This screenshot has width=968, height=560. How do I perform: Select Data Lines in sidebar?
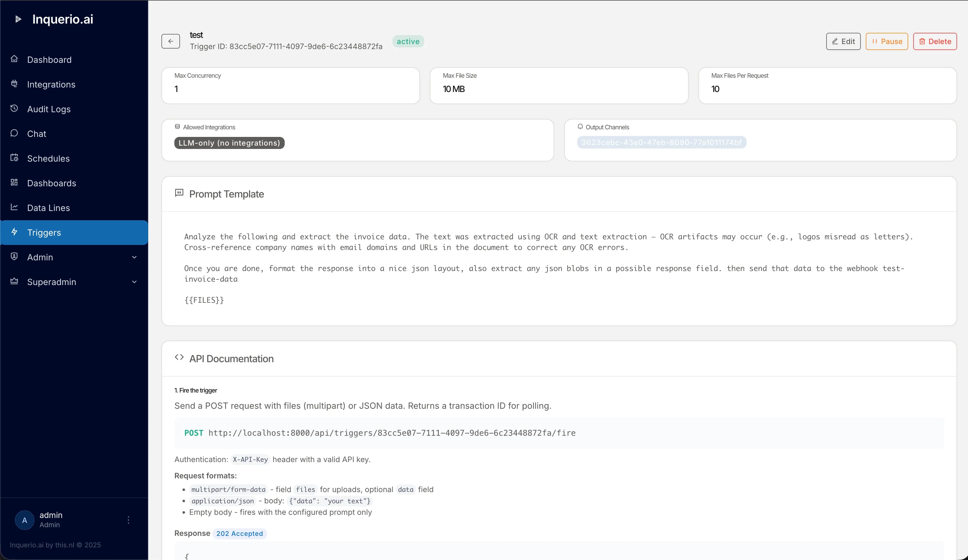[74, 208]
